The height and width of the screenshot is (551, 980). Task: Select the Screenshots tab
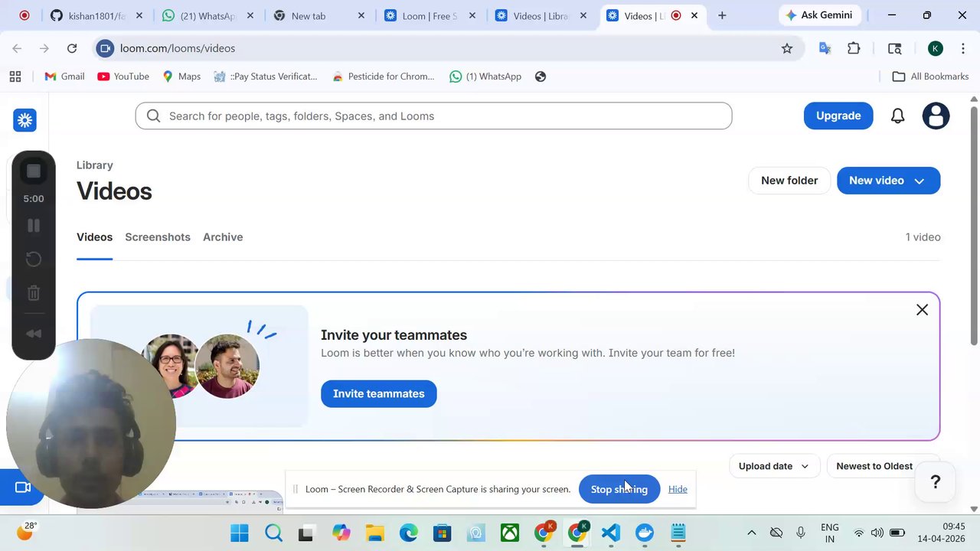click(158, 237)
